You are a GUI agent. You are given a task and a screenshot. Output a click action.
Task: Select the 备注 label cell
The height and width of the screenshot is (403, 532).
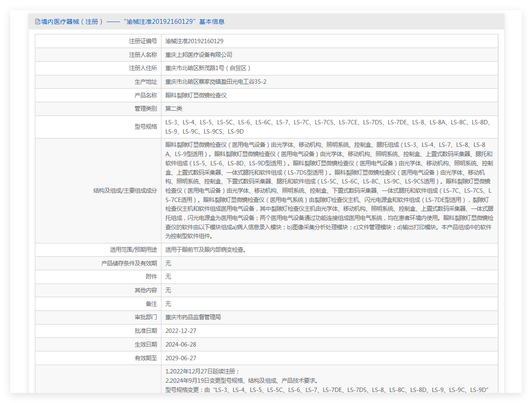[98, 304]
